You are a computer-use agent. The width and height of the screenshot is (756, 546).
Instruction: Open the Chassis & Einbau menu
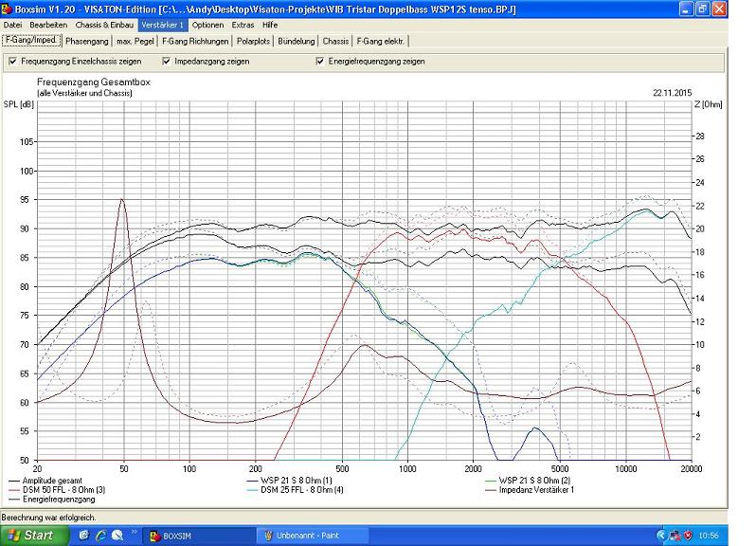[105, 25]
